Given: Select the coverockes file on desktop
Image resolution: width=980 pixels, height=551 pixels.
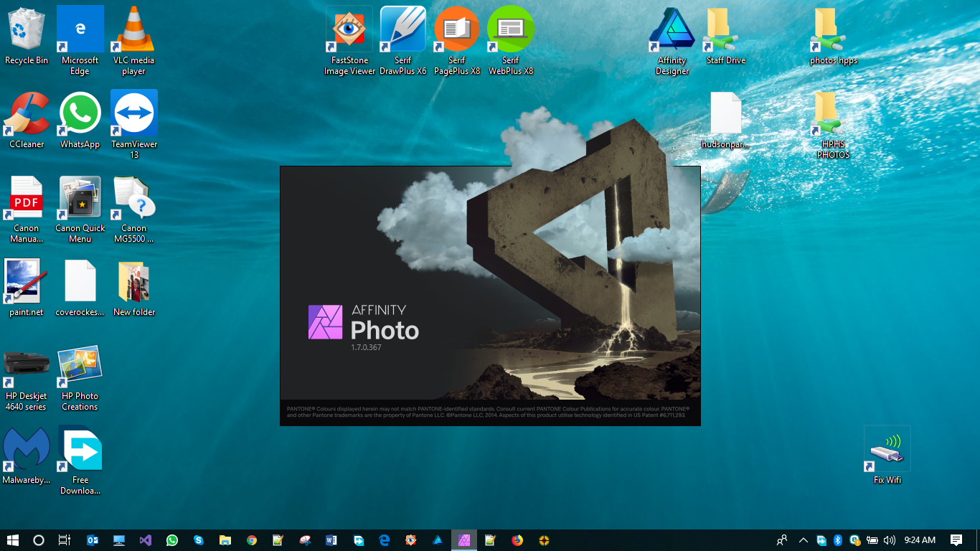Looking at the screenshot, I should coord(80,288).
